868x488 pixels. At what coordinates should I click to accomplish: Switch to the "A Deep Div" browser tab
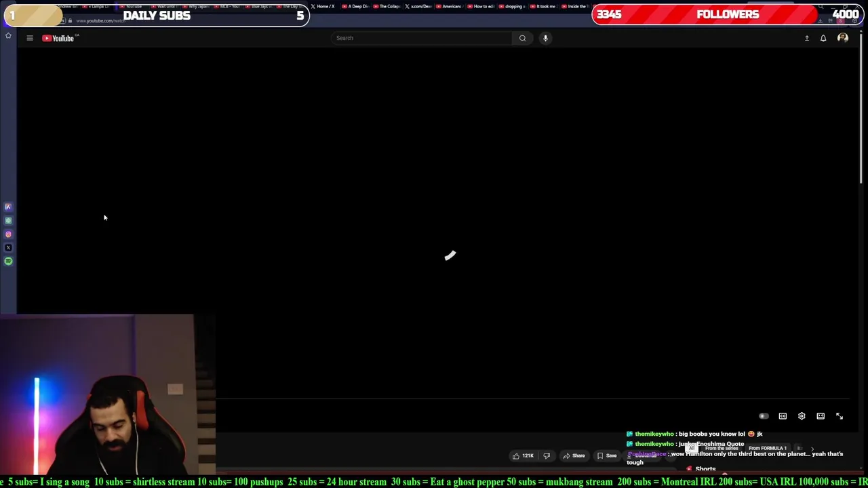tap(355, 6)
